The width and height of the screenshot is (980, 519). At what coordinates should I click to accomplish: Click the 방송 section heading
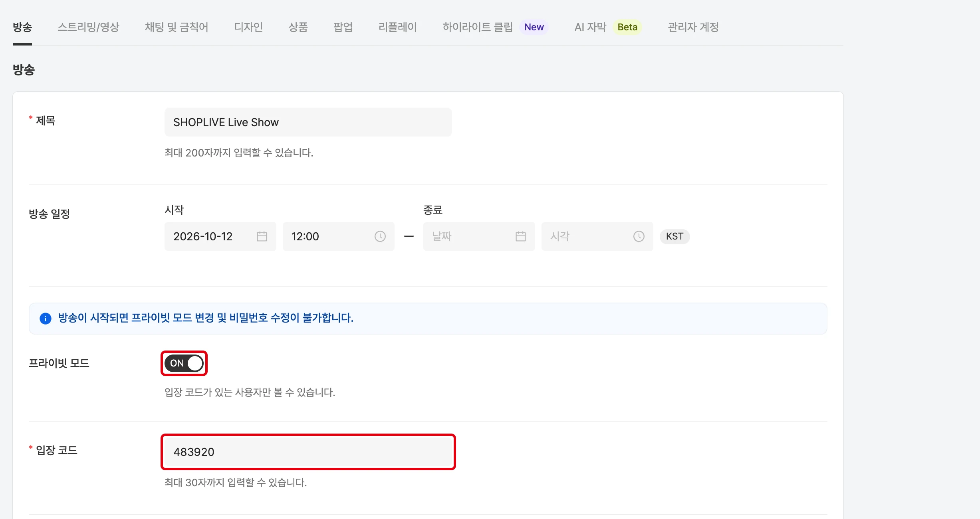[x=24, y=70]
